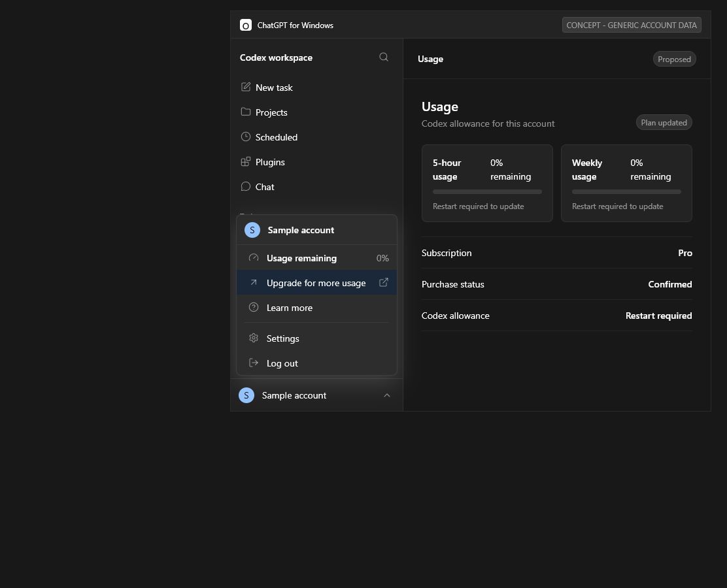Image resolution: width=727 pixels, height=588 pixels.
Task: Click the Scheduled clock icon
Action: pos(246,137)
